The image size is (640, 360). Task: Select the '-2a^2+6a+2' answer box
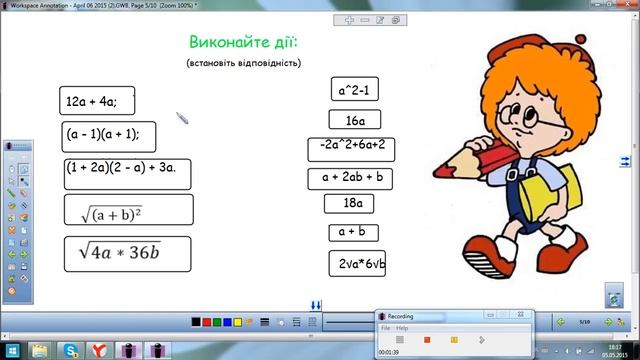tap(351, 149)
